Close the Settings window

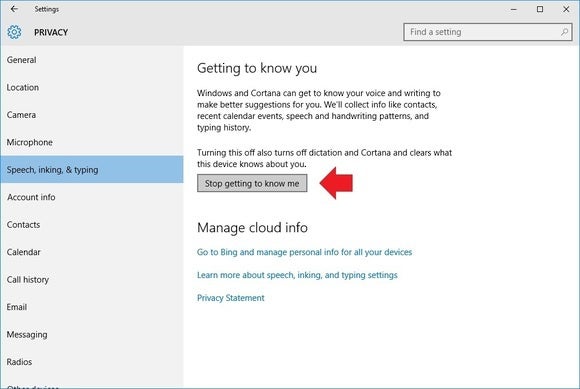pyautogui.click(x=566, y=9)
